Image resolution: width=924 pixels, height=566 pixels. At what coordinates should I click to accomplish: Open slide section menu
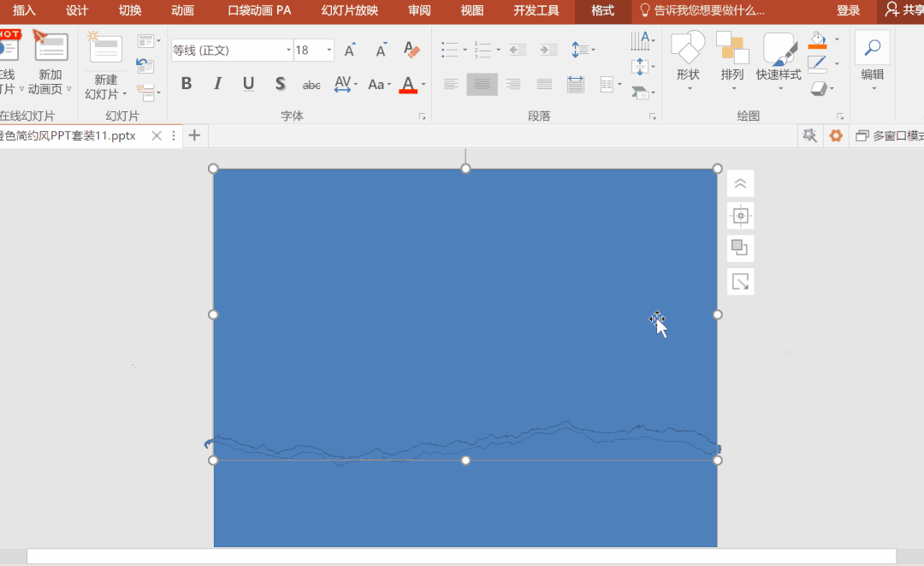[148, 92]
